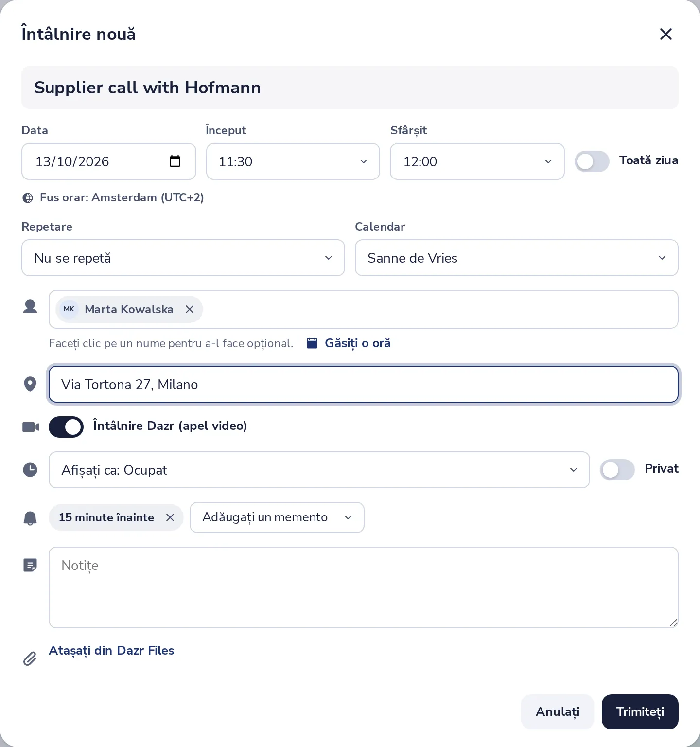
Task: Open the Adăugați un memento dropdown
Action: click(277, 517)
